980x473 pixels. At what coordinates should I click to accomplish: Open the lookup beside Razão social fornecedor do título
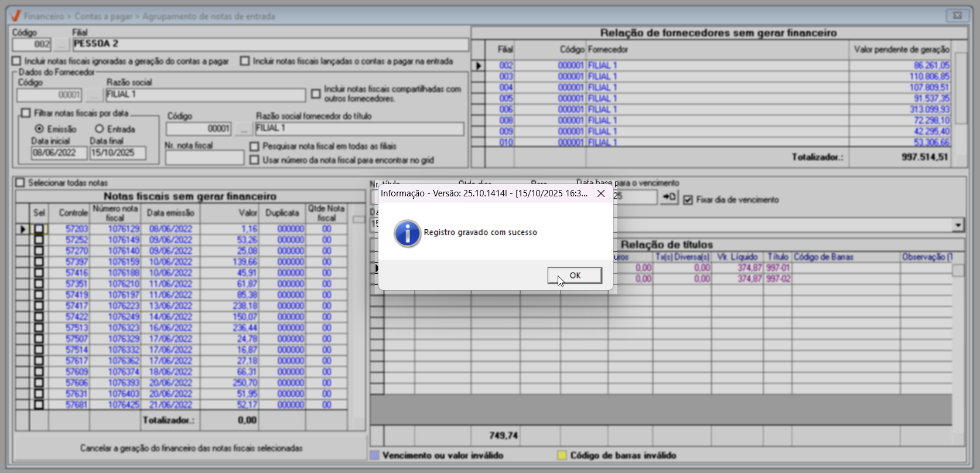pos(243,129)
